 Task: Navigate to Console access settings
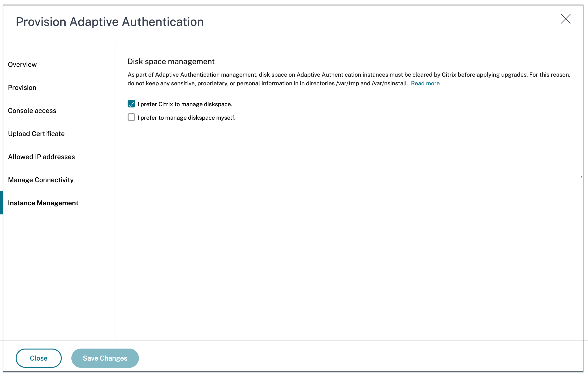click(x=32, y=110)
